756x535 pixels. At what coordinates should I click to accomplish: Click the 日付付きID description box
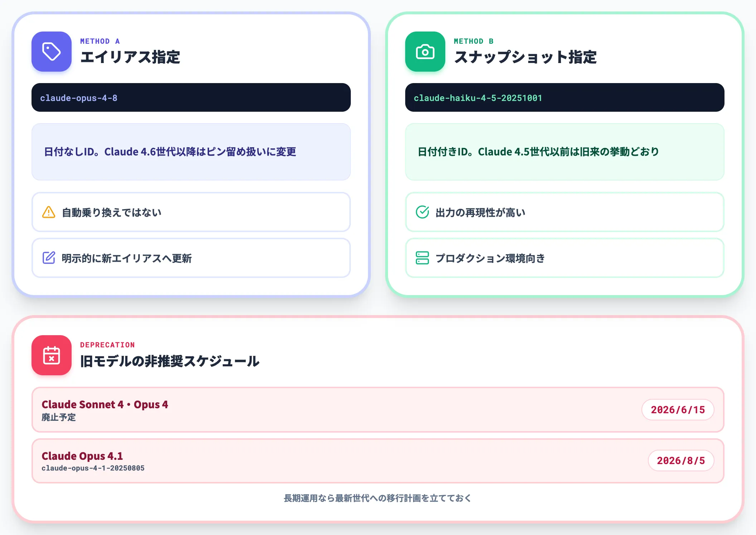point(565,152)
